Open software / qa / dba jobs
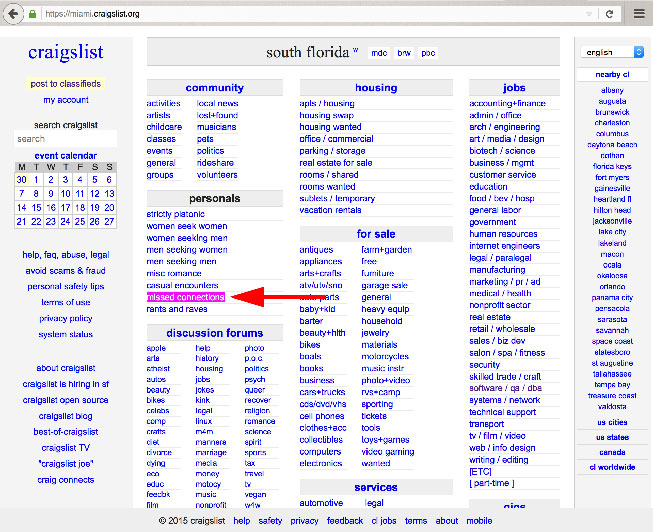 pos(505,388)
